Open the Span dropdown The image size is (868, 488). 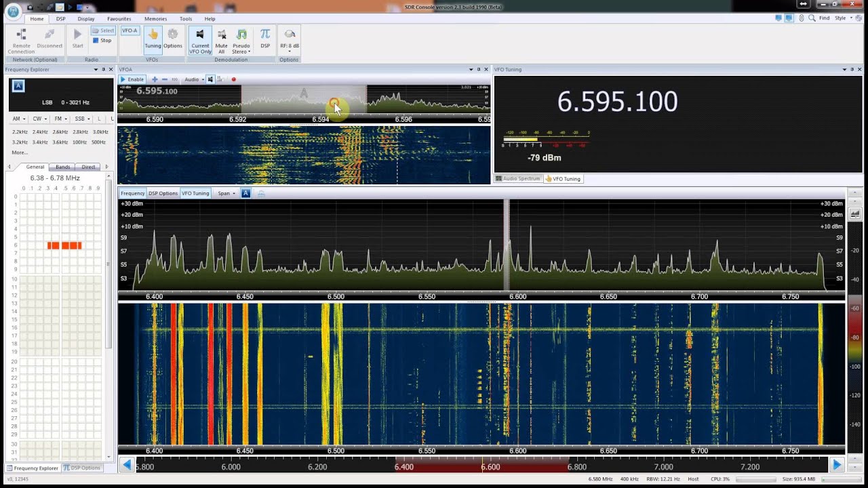(x=226, y=193)
